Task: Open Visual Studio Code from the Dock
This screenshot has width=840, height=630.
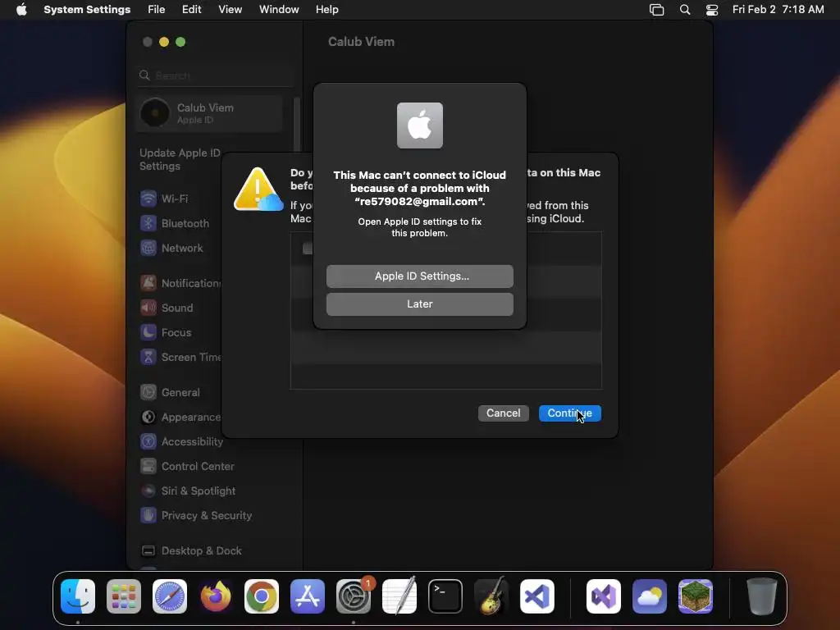Action: (537, 596)
